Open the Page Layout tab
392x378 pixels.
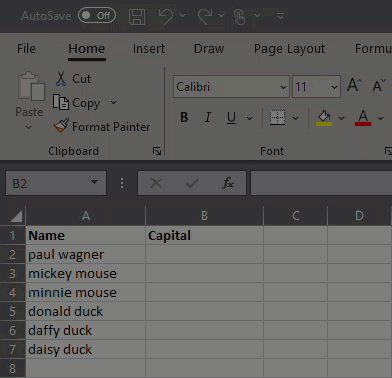[289, 49]
